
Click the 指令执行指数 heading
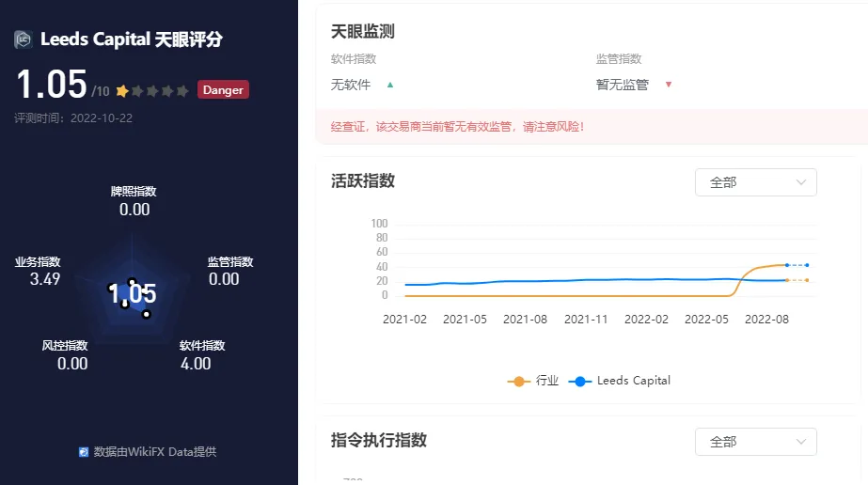[379, 440]
